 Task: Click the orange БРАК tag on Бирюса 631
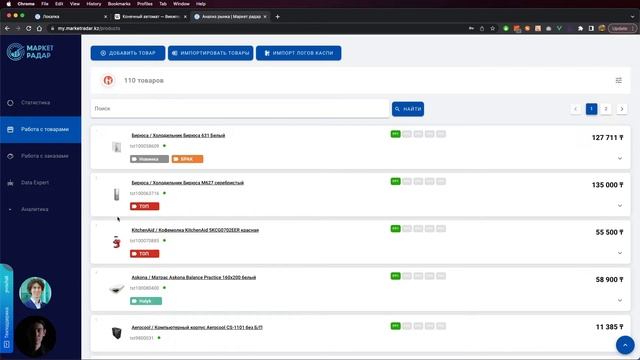187,159
